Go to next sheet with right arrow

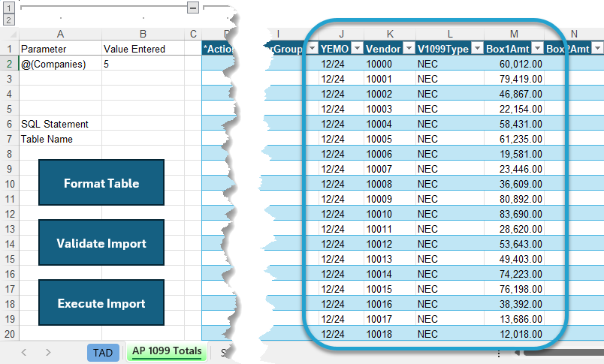point(48,352)
